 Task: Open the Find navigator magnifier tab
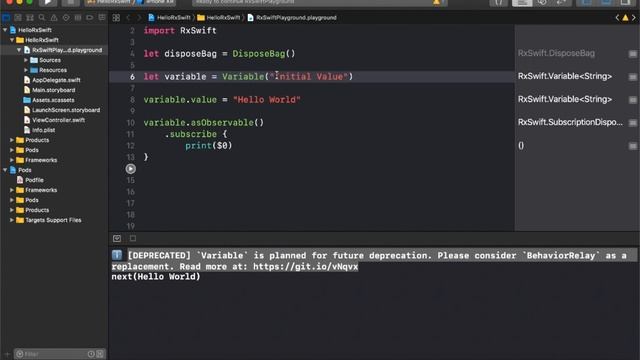(42, 18)
